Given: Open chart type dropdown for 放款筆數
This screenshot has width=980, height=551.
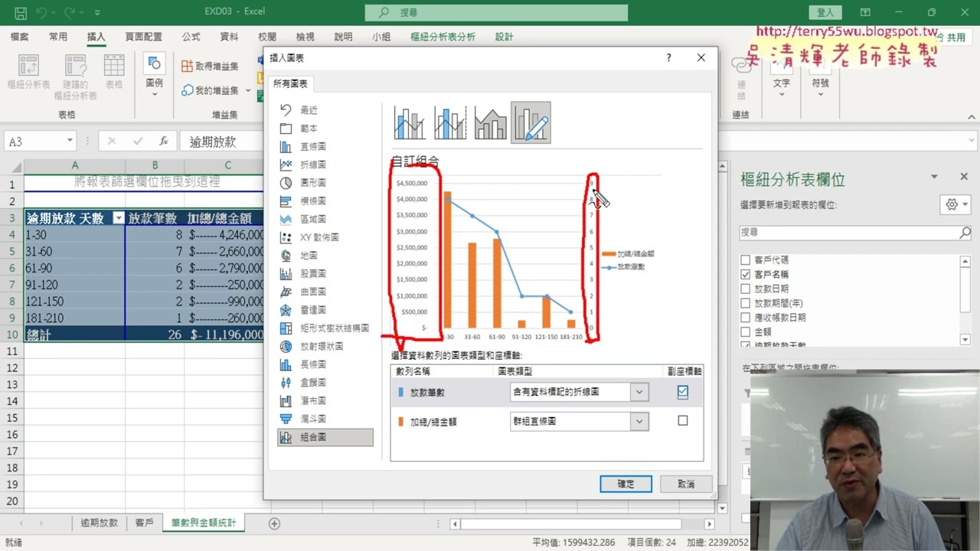Looking at the screenshot, I should click(639, 392).
